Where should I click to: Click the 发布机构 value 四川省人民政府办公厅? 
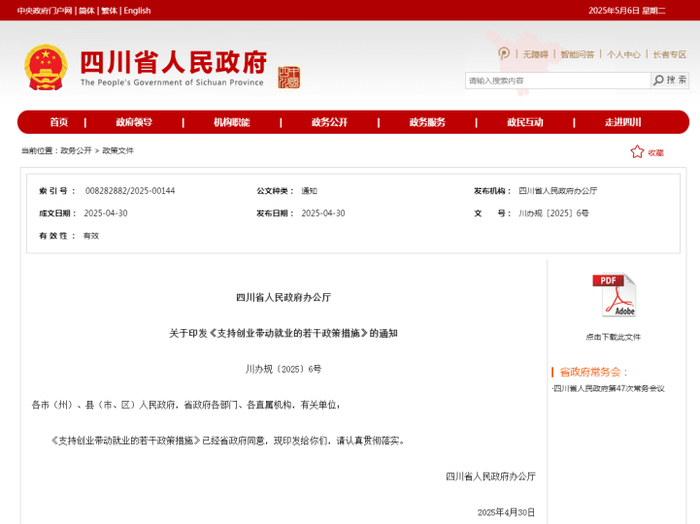click(558, 191)
